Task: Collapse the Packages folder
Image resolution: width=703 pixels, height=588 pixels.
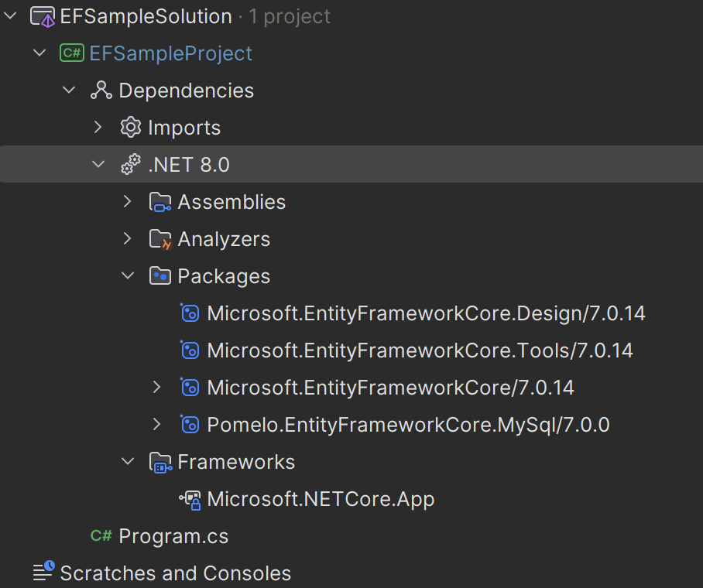Action: click(128, 275)
